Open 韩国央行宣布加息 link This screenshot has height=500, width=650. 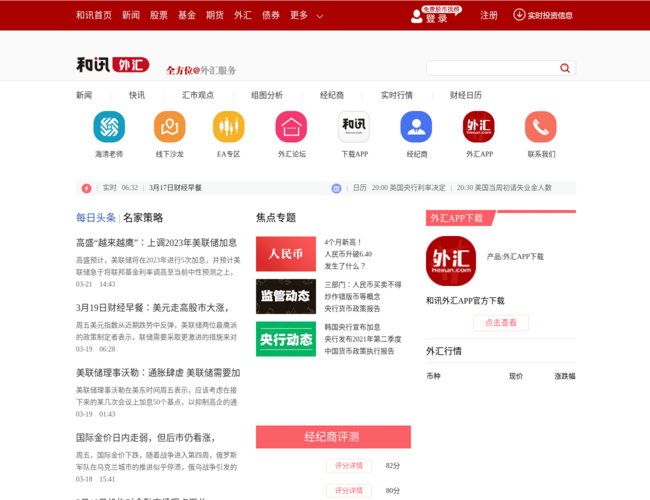click(x=352, y=327)
